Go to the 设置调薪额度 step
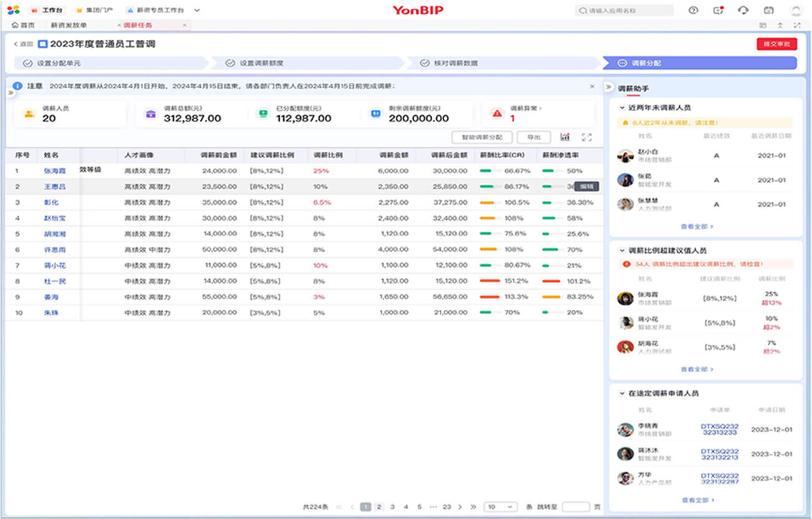812x519 pixels. [262, 63]
